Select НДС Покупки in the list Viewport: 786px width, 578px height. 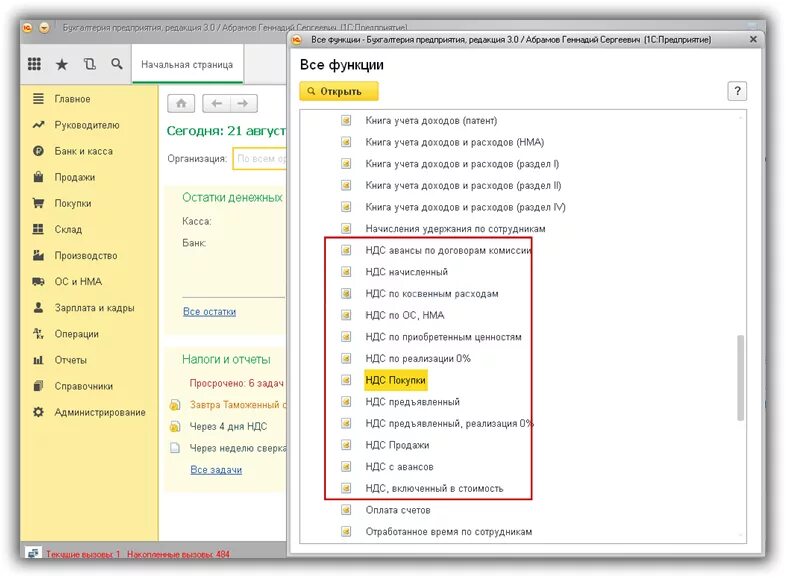point(395,380)
